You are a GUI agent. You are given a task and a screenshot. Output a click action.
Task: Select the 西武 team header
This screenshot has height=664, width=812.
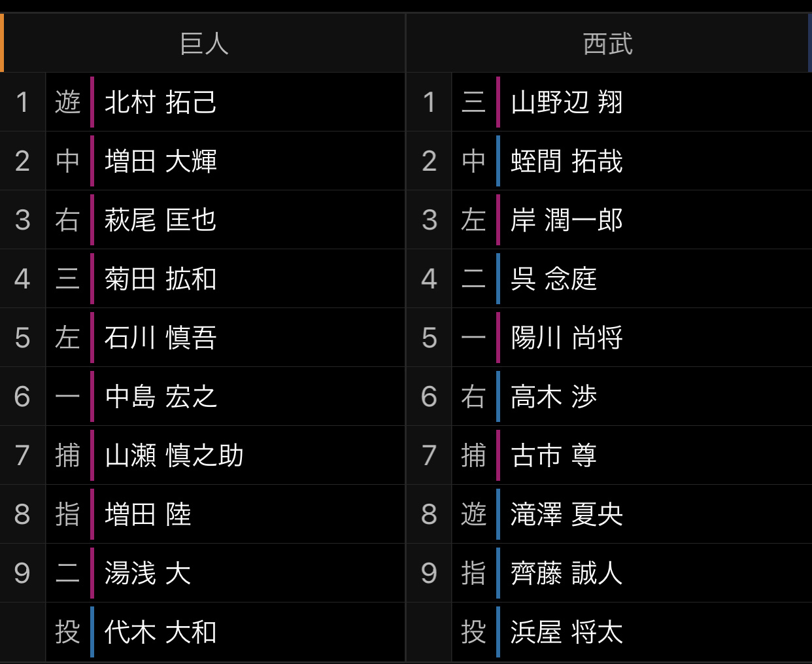pyautogui.click(x=608, y=44)
